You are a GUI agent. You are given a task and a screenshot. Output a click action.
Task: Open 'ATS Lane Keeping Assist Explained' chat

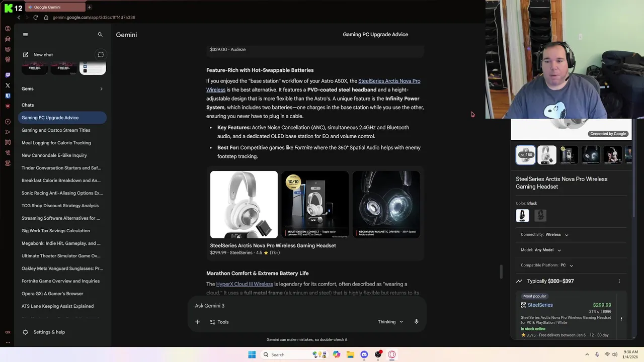point(62,306)
